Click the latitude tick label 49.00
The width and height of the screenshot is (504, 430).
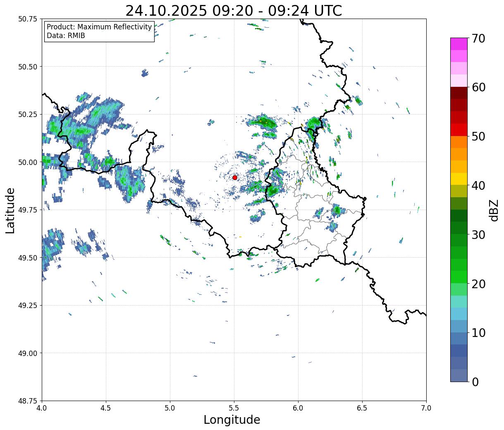[x=28, y=353]
